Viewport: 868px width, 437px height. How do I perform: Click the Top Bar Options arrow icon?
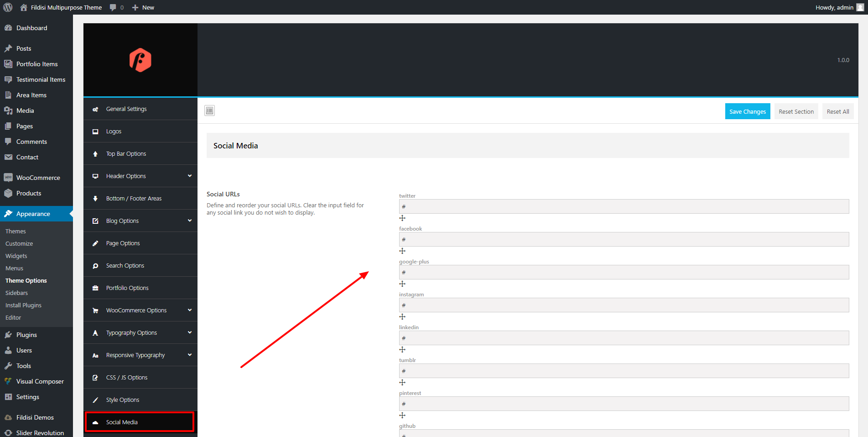95,154
